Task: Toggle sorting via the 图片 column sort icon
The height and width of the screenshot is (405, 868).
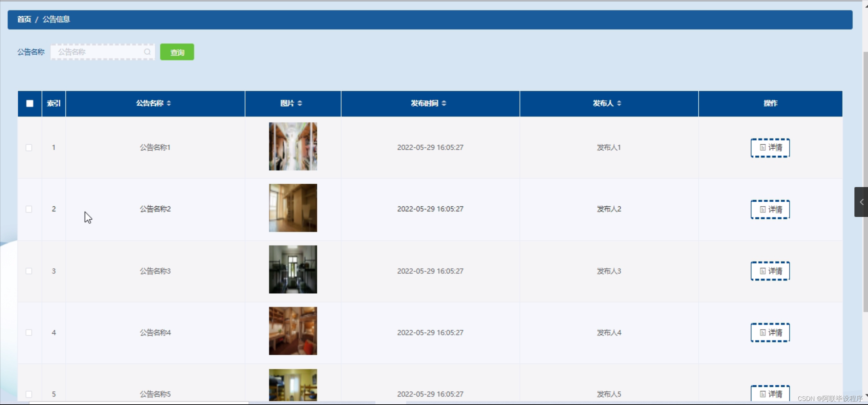Action: pos(300,104)
